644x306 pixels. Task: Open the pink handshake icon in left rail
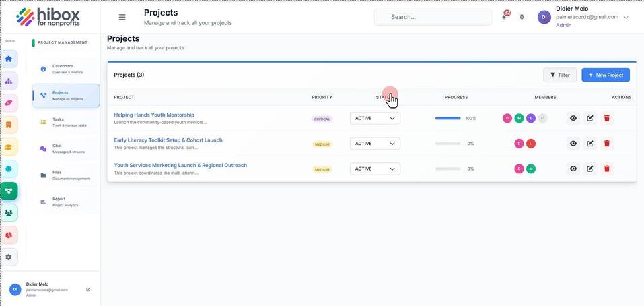coord(9,103)
